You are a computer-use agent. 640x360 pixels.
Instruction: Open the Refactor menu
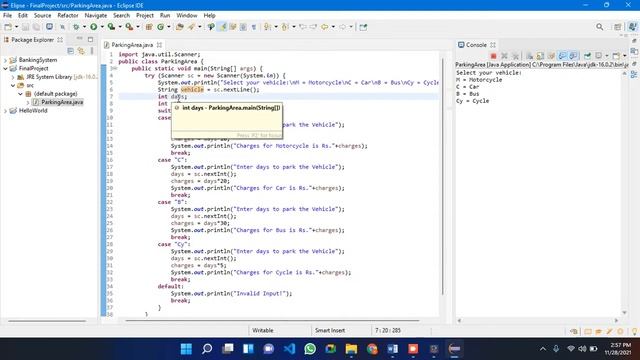68,16
